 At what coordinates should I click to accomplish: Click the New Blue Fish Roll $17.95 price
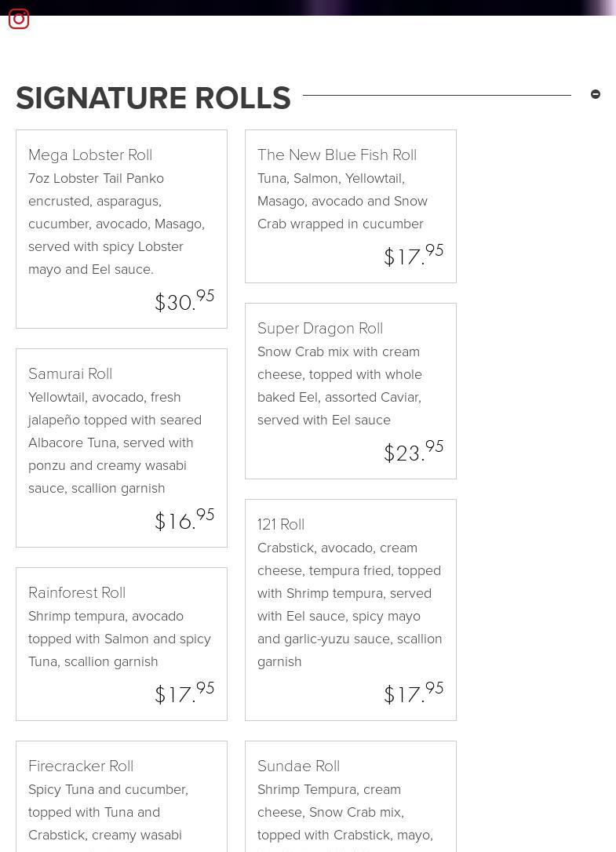point(414,255)
